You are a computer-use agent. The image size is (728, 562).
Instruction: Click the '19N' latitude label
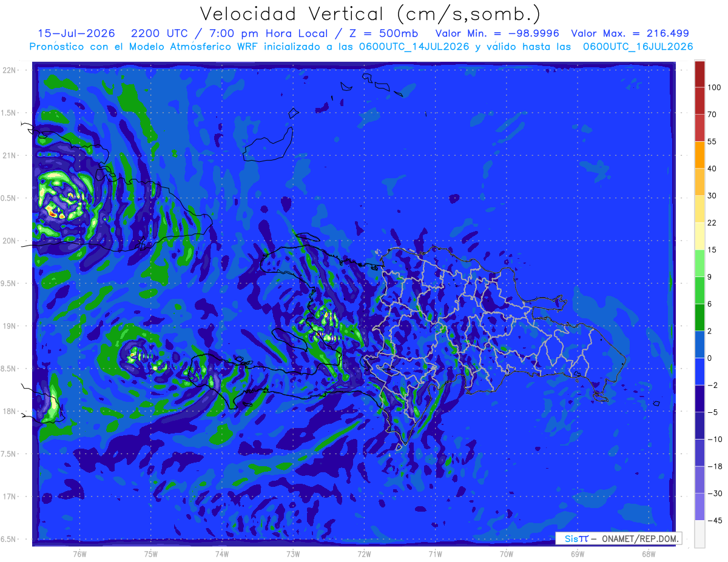tap(10, 326)
